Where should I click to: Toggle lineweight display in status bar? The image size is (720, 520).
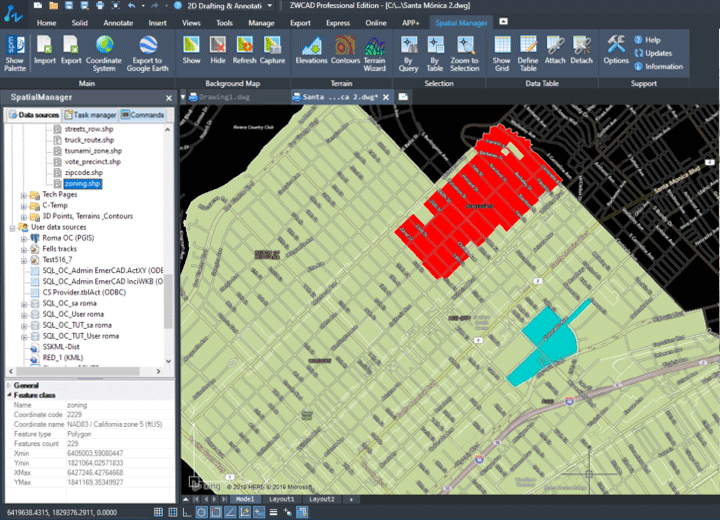point(273,512)
